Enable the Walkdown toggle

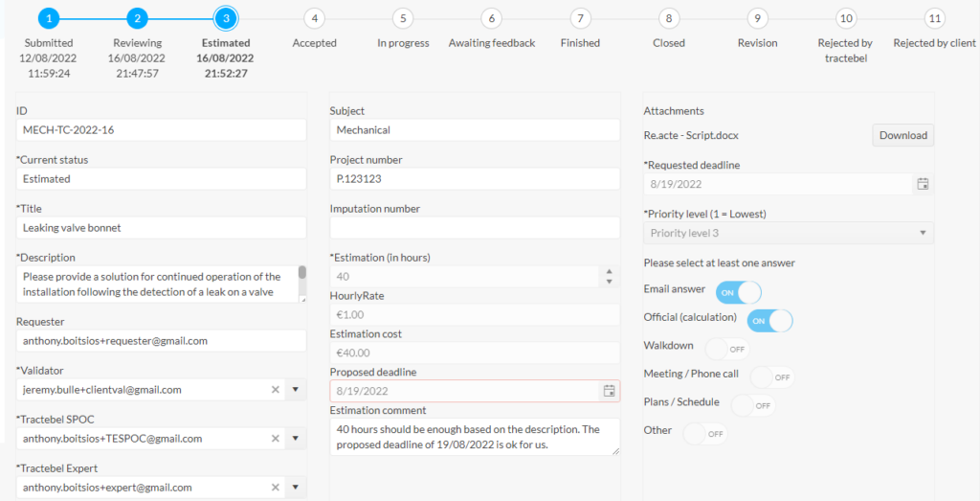click(x=727, y=349)
